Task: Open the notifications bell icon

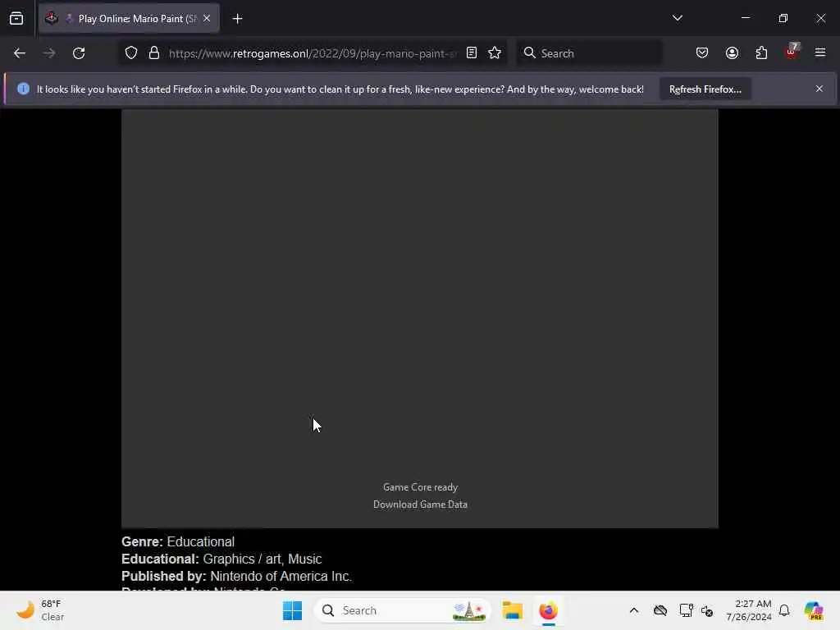Action: pos(784,610)
